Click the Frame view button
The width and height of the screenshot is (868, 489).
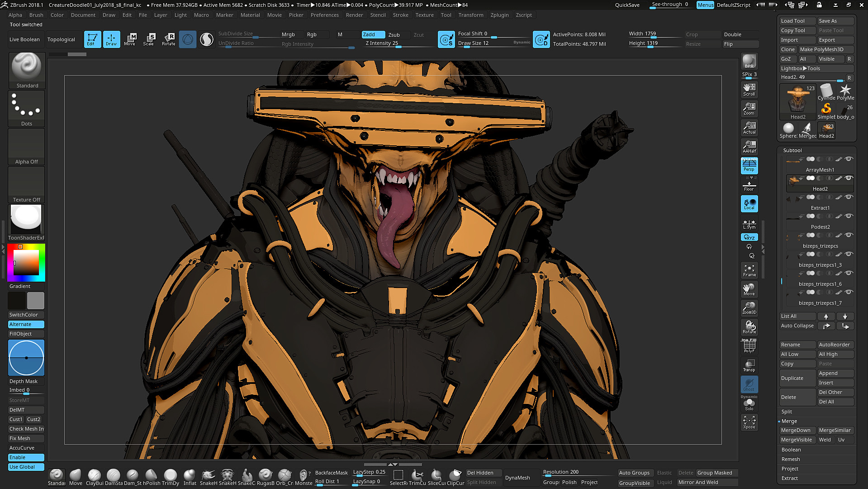coord(749,270)
